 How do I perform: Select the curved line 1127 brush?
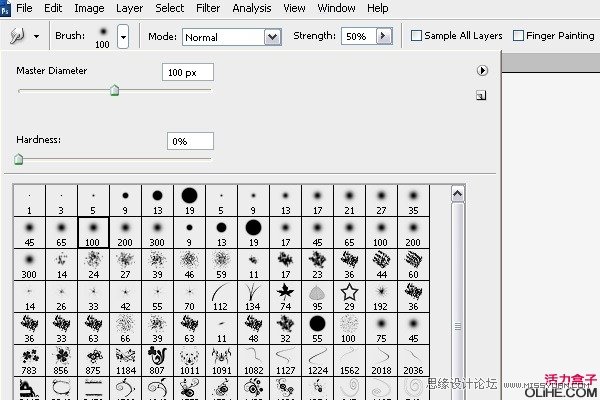tap(285, 361)
